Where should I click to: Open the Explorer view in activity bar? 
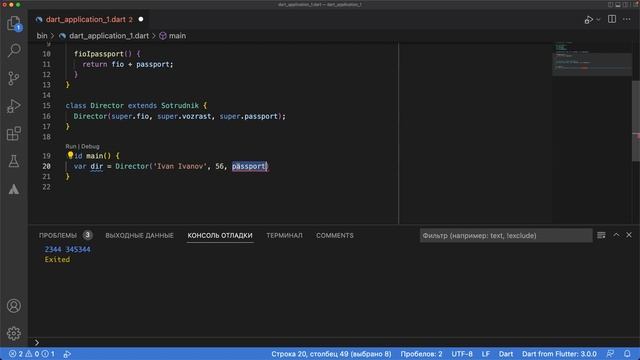tap(14, 23)
